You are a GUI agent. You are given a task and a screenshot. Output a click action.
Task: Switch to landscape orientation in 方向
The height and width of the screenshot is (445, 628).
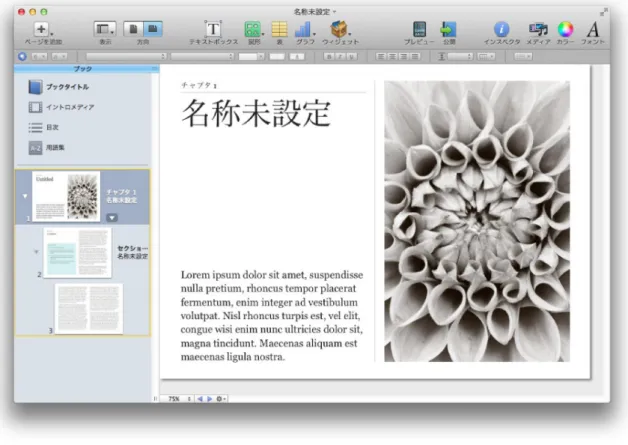pos(153,29)
